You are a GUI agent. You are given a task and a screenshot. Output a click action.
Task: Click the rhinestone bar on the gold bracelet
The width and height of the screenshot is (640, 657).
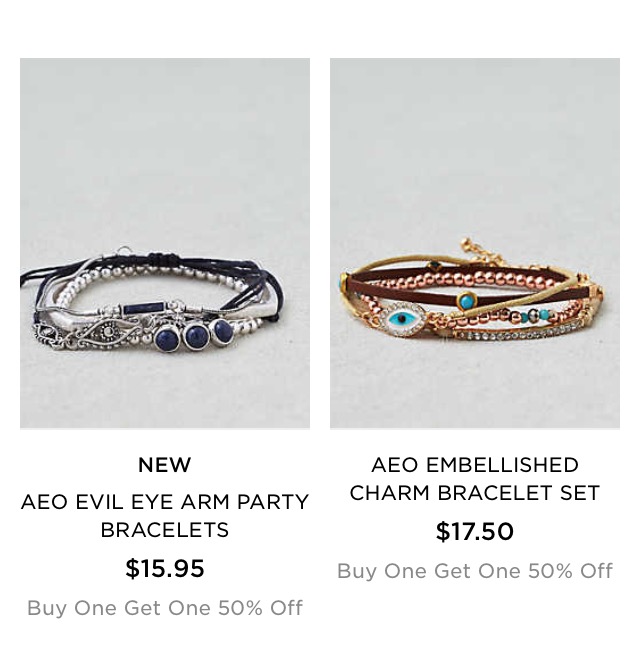(x=518, y=332)
